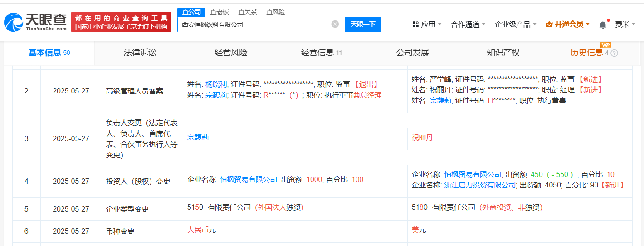This screenshot has height=246, width=644.
Task: Switch to the 法律诉讼 tab
Action: pos(140,53)
